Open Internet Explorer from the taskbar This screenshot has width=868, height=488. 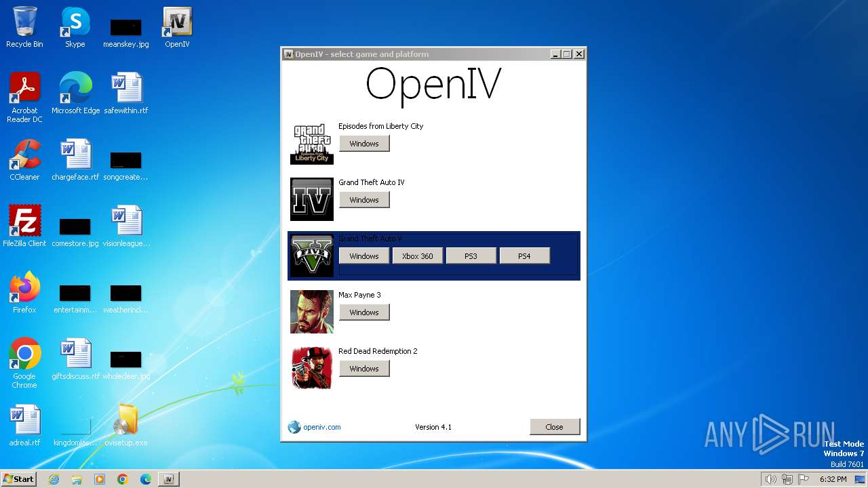tap(54, 479)
